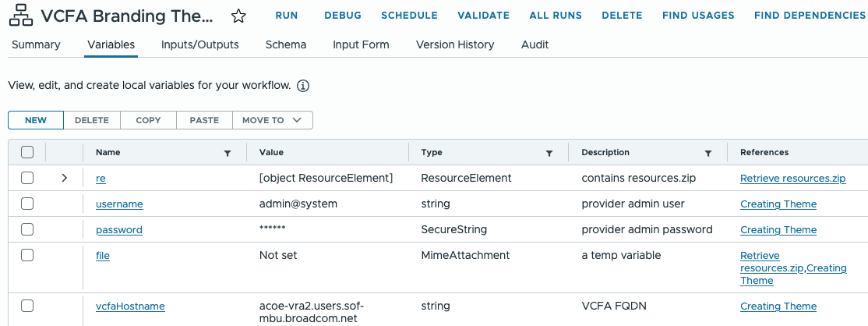868x326 pixels.
Task: Open the MOVE TO dropdown
Action: pyautogui.click(x=272, y=120)
